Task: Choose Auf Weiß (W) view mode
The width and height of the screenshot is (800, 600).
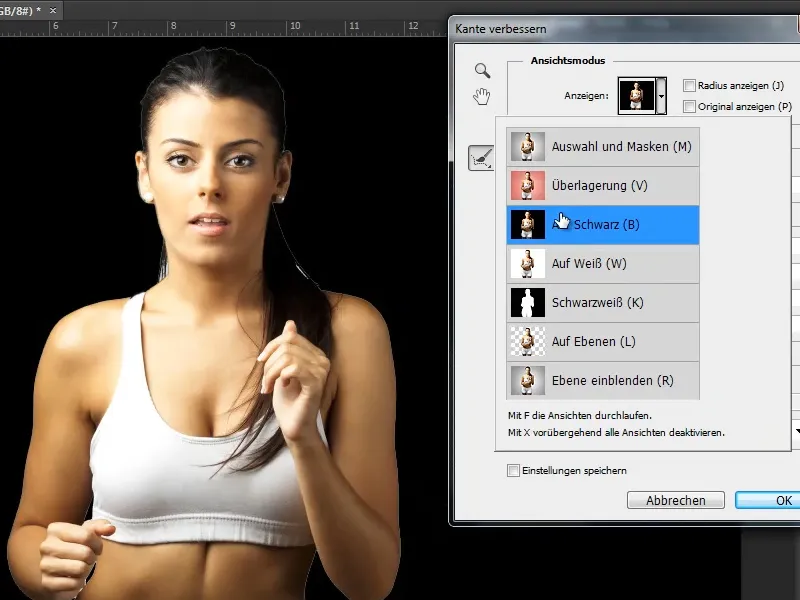Action: (x=603, y=264)
